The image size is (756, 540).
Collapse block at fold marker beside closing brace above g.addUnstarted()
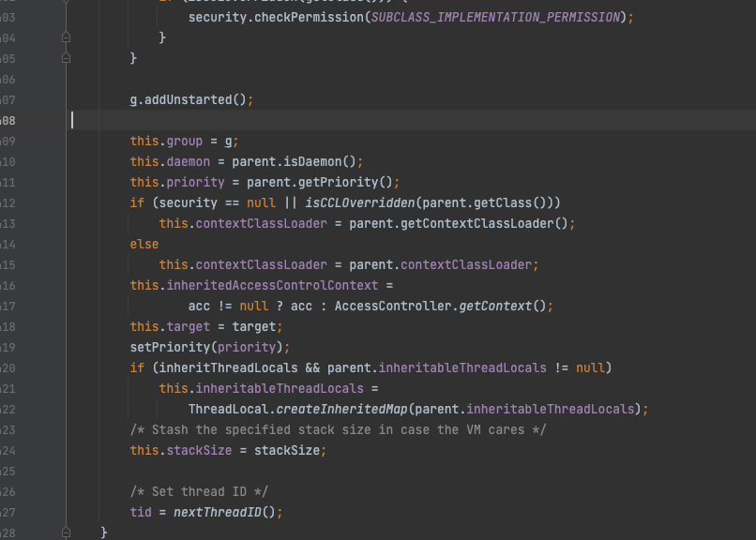coord(66,58)
